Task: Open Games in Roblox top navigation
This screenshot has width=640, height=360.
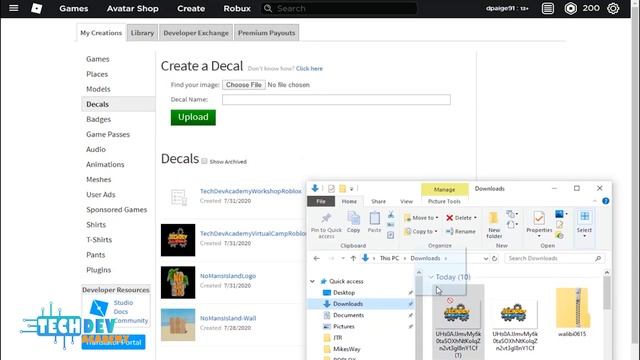Action: pos(73,8)
